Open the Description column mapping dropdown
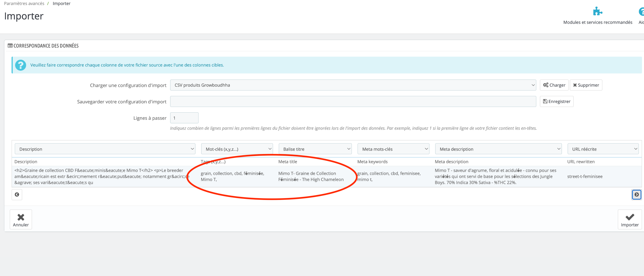The height and width of the screenshot is (276, 644). [x=105, y=149]
